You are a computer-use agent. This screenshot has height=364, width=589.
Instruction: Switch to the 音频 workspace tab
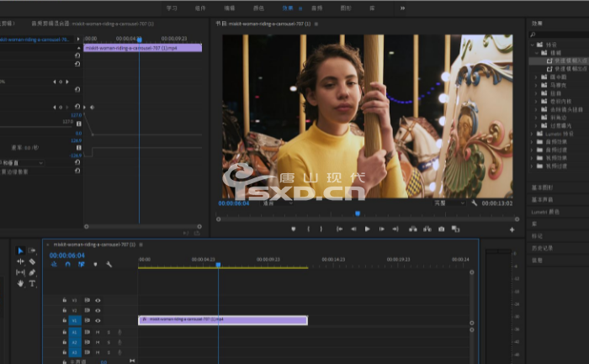tap(316, 8)
